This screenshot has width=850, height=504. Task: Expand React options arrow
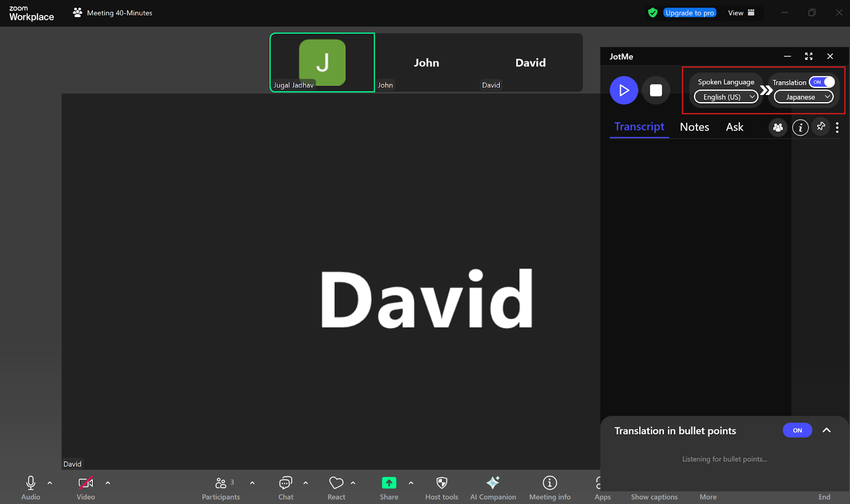pos(353,483)
